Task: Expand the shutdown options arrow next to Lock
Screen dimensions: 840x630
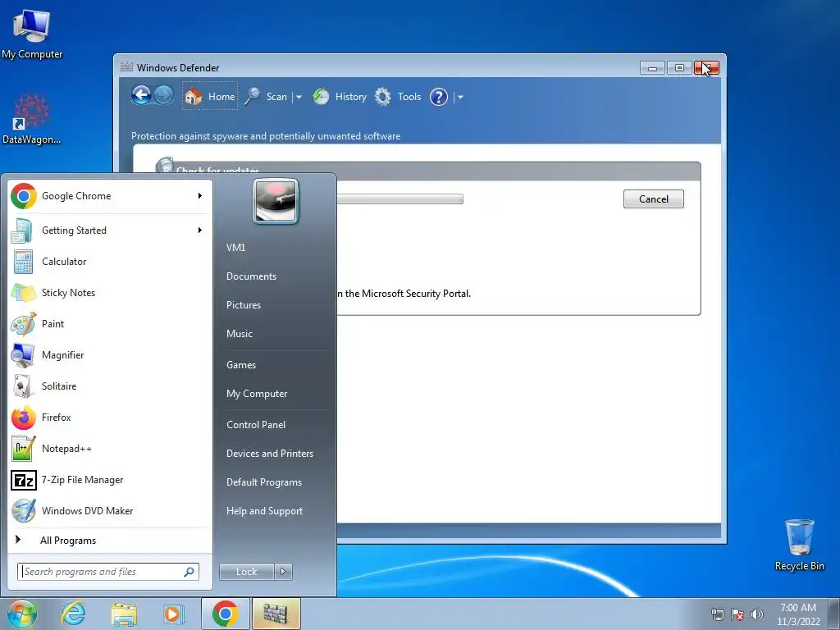Action: [x=283, y=572]
